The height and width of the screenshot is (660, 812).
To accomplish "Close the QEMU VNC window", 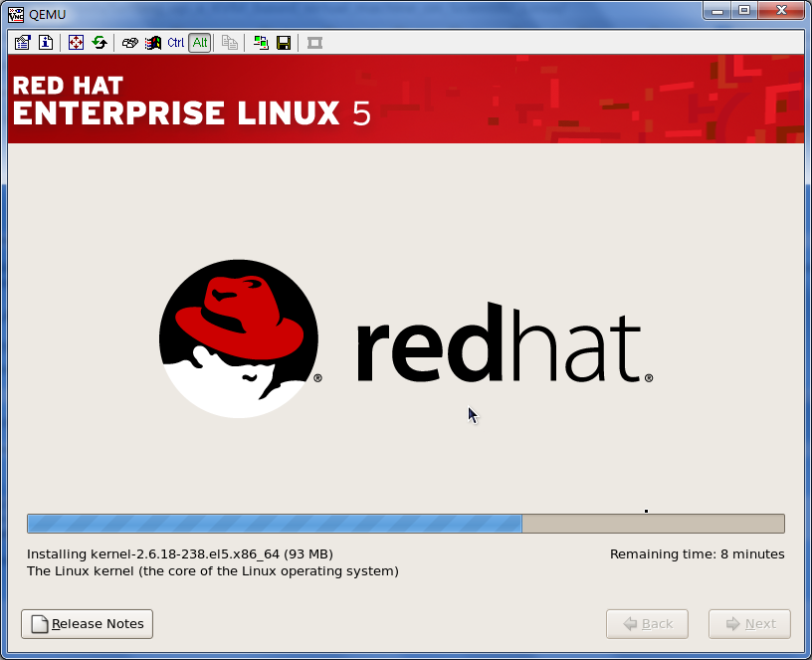I will [x=781, y=10].
